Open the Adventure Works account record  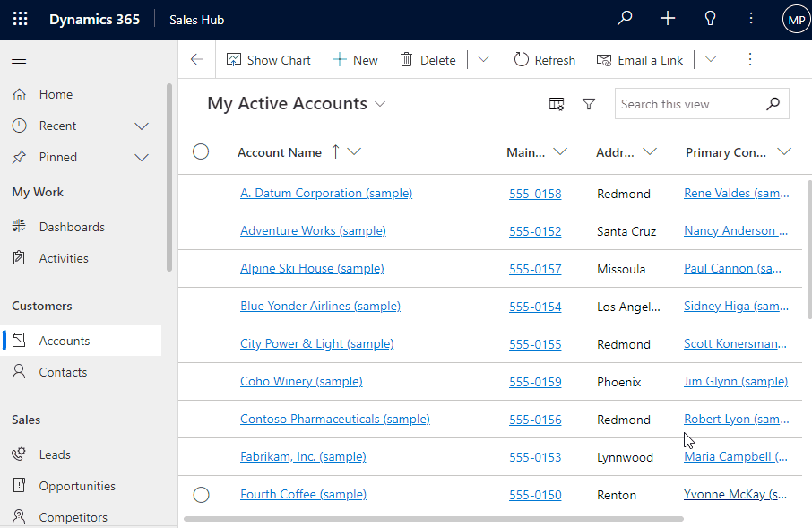[x=313, y=230]
